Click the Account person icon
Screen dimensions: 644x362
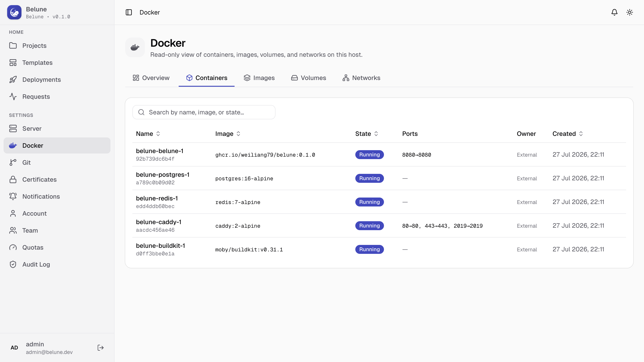(x=13, y=213)
